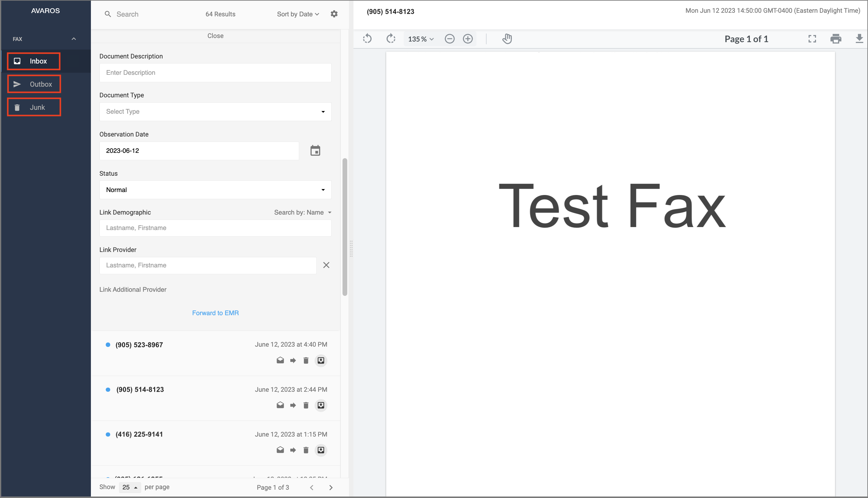Screen dimensions: 868x498
Task: Change the 135% zoom level
Action: coord(420,39)
